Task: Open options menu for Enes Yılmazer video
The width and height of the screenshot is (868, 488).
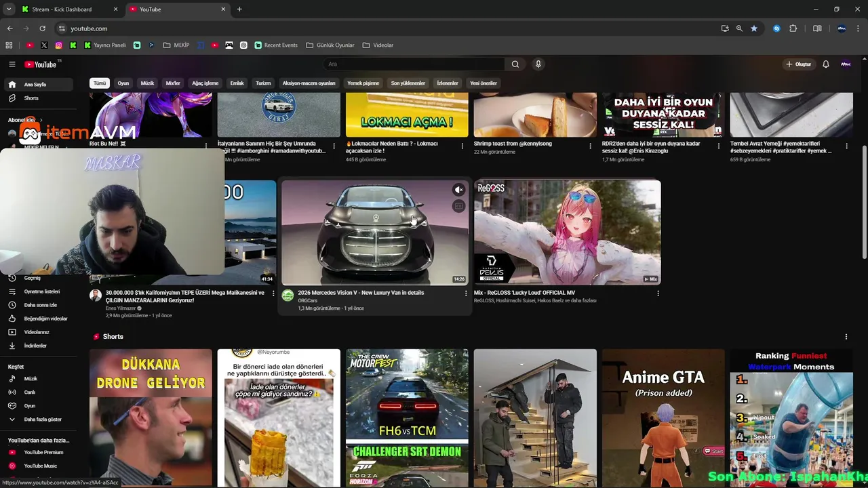Action: point(273,293)
